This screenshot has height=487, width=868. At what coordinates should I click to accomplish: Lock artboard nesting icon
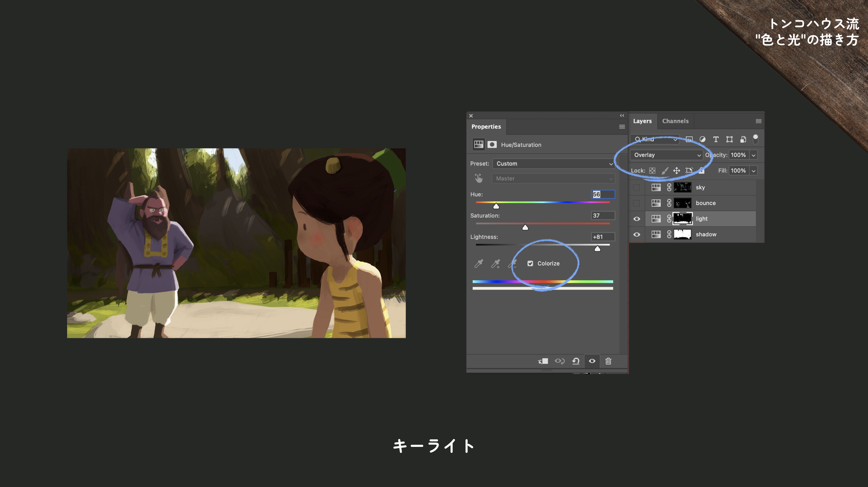click(689, 171)
